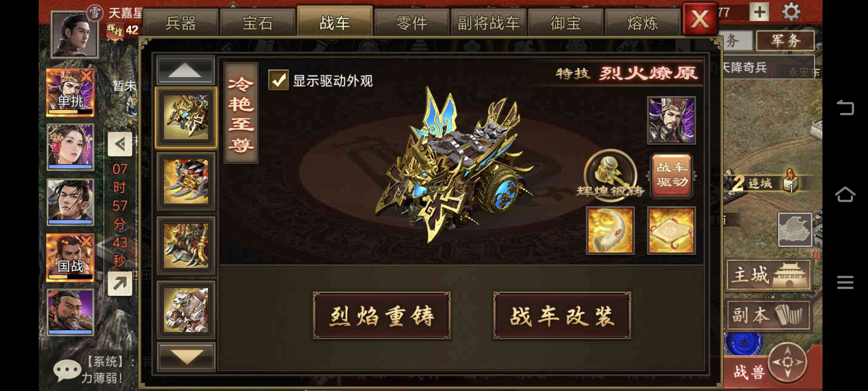868x391 pixels.
Task: Select the golden horn item slot
Action: [x=610, y=231]
